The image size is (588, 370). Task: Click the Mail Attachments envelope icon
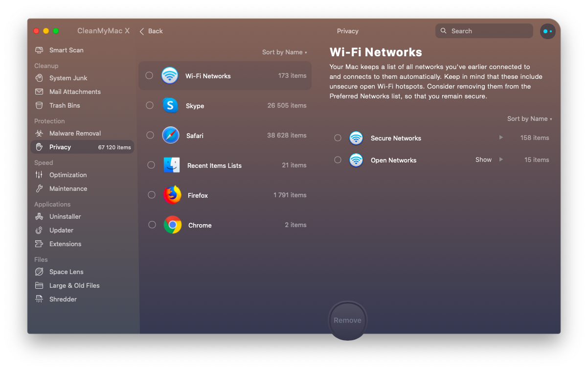click(39, 92)
